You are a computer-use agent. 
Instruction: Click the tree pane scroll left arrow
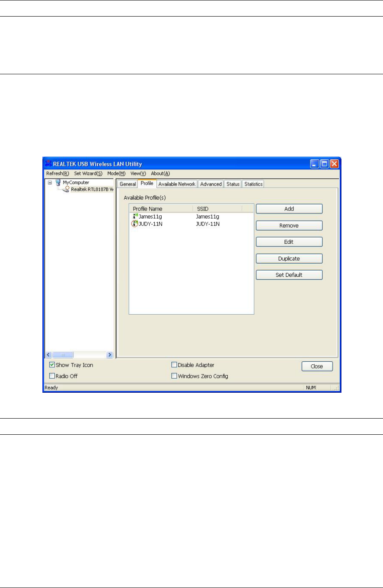(48, 354)
